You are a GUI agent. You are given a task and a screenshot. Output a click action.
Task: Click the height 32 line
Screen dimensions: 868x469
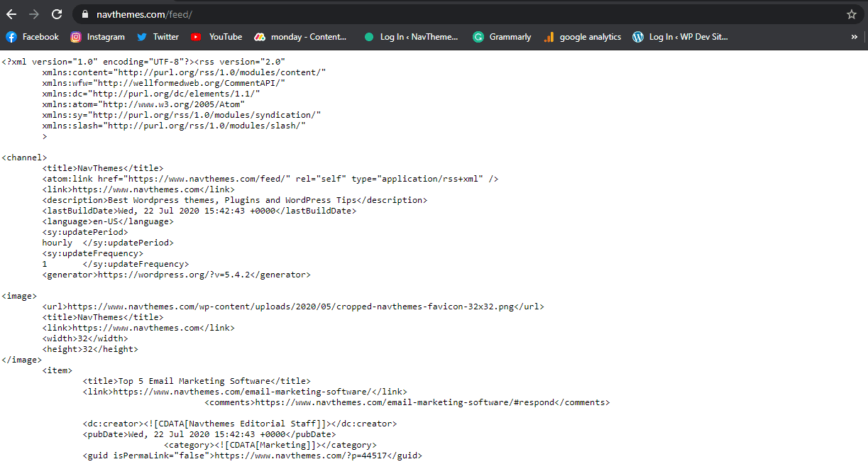pyautogui.click(x=90, y=349)
